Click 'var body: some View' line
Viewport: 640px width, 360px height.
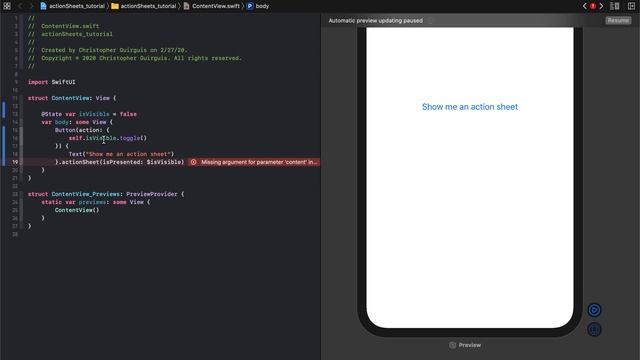(x=77, y=122)
